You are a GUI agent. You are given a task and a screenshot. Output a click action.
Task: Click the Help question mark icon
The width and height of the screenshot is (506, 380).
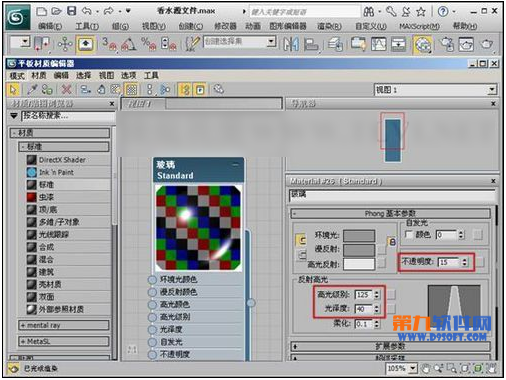443,12
